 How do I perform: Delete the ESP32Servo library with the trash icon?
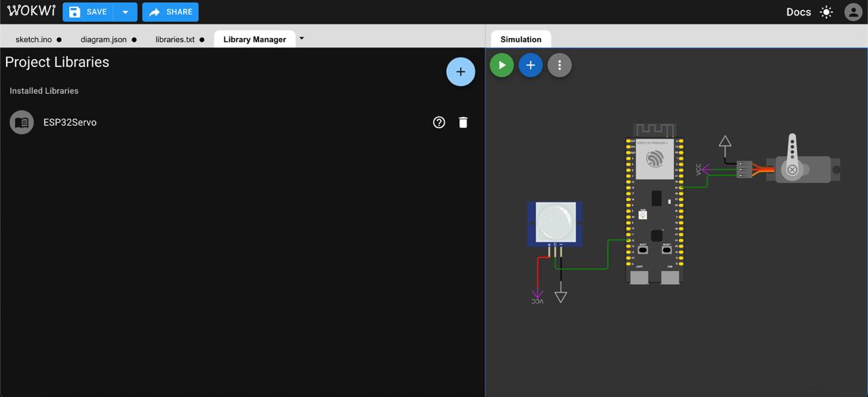[x=463, y=123]
